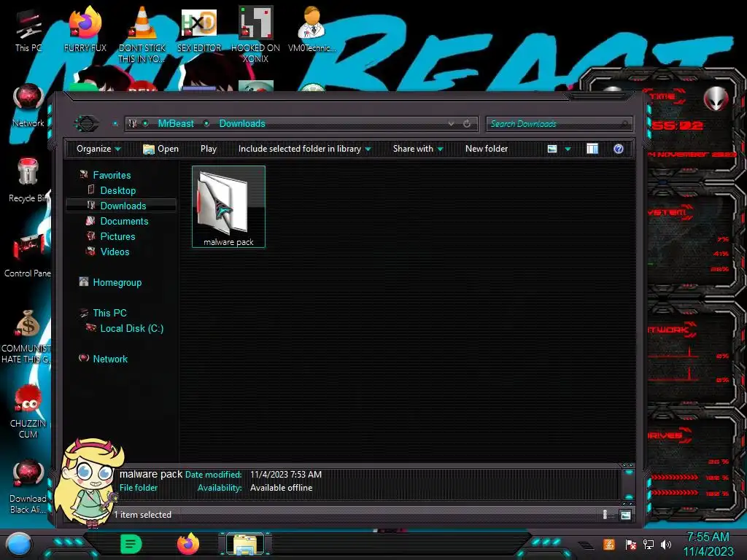747x560 pixels.
Task: Select the VLC cone shortcut on desktop
Action: pyautogui.click(x=142, y=34)
